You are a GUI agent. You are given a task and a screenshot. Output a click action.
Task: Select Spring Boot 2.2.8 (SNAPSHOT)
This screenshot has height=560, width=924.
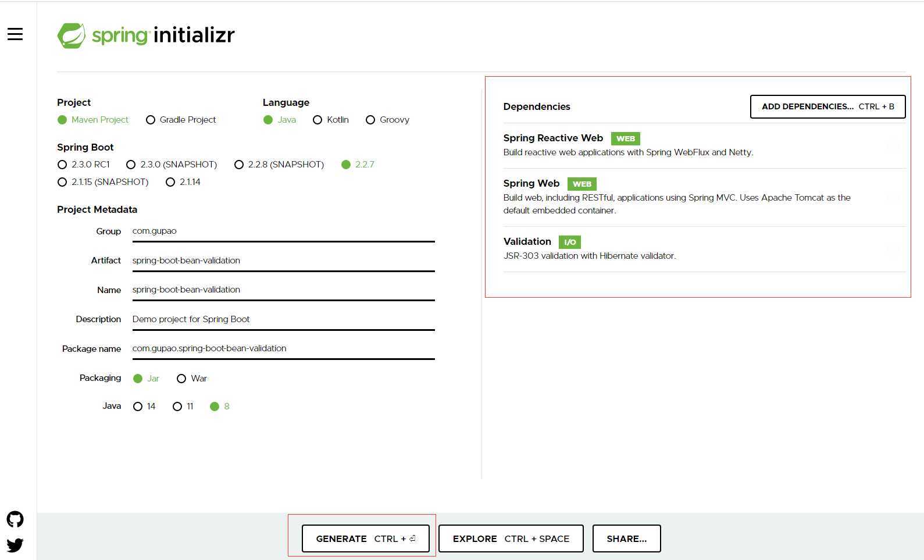click(x=279, y=165)
